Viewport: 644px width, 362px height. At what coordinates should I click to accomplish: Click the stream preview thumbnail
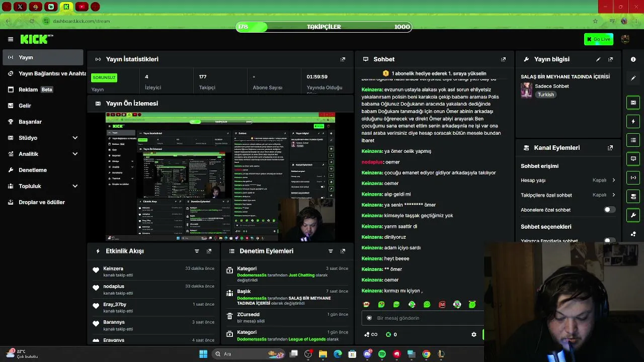[220, 176]
